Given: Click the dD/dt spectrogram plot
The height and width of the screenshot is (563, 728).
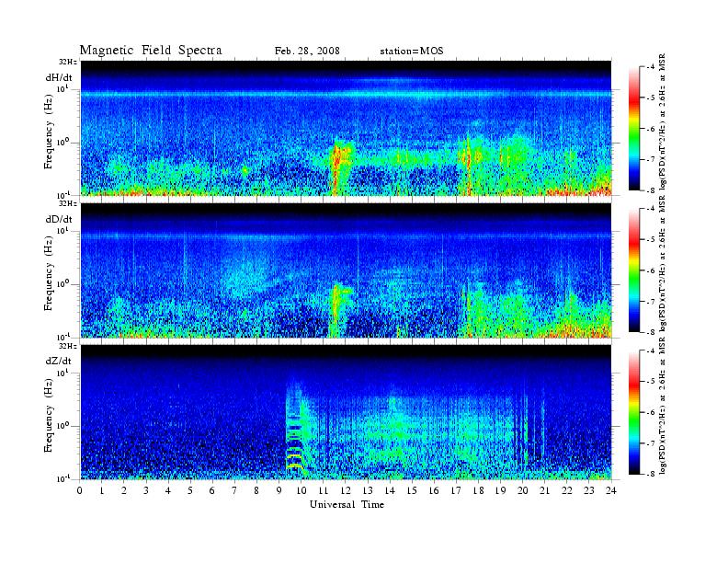Looking at the screenshot, I should pyautogui.click(x=347, y=270).
